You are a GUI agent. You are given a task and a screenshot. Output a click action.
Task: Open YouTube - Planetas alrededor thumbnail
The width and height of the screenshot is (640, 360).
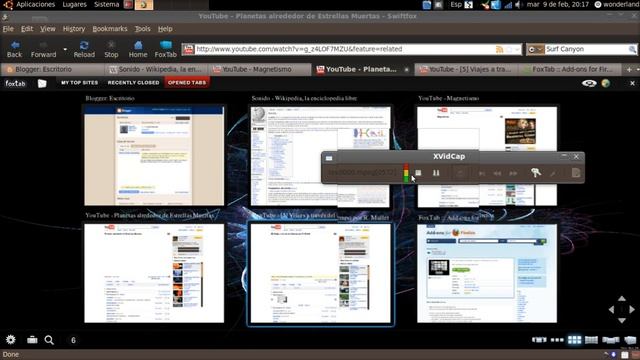point(154,273)
